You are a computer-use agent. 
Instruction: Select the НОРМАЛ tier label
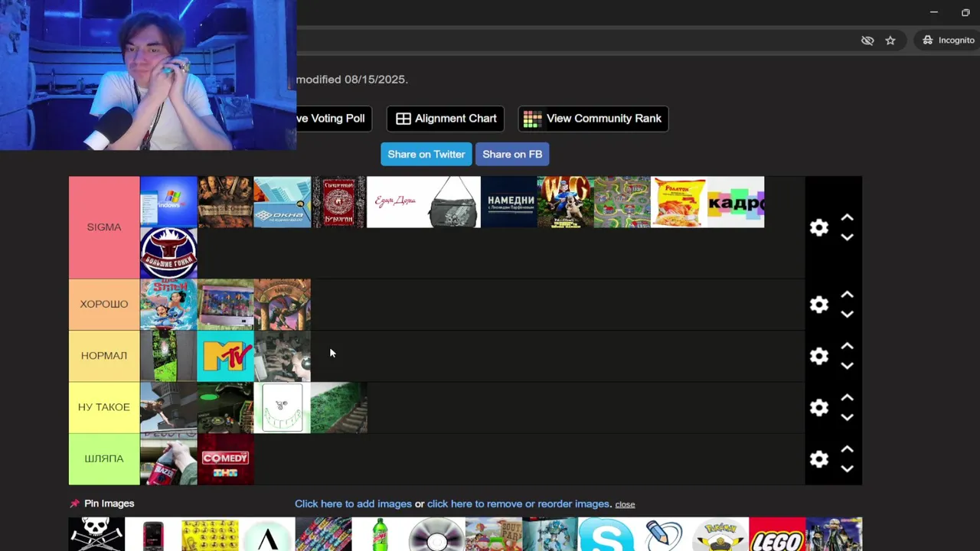(104, 356)
